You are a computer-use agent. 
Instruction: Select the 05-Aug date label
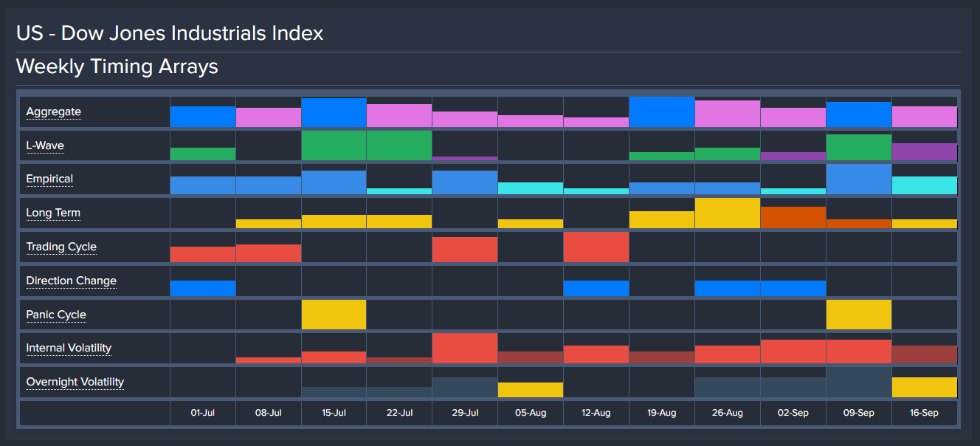531,414
